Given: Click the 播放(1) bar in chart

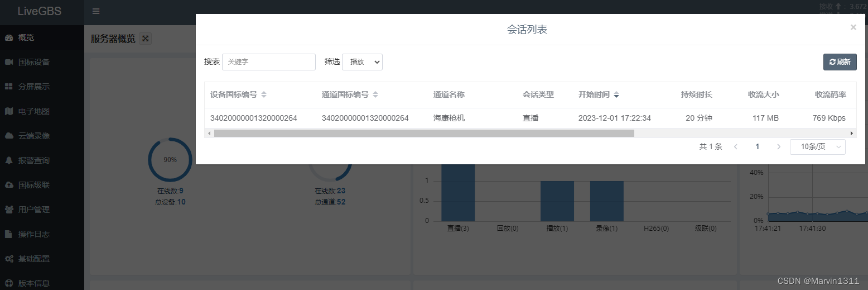Looking at the screenshot, I should point(557,201).
